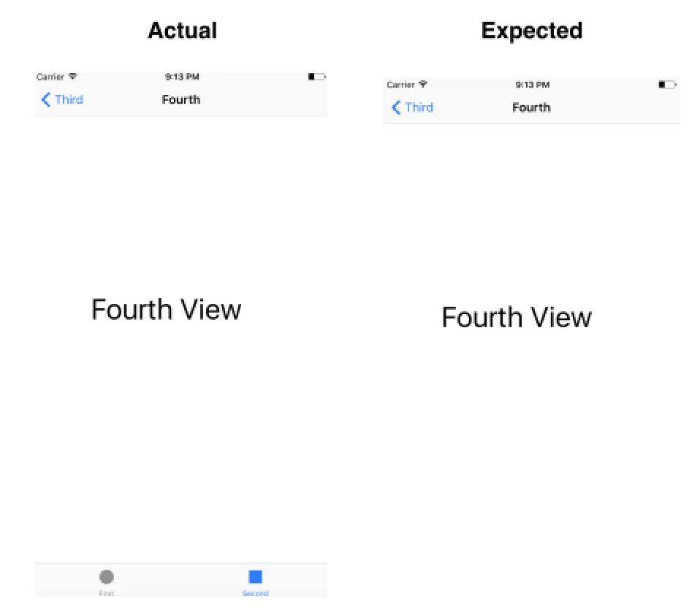Image resolution: width=700 pixels, height=615 pixels.
Task: Click the "Actual" heading
Action: tap(182, 31)
